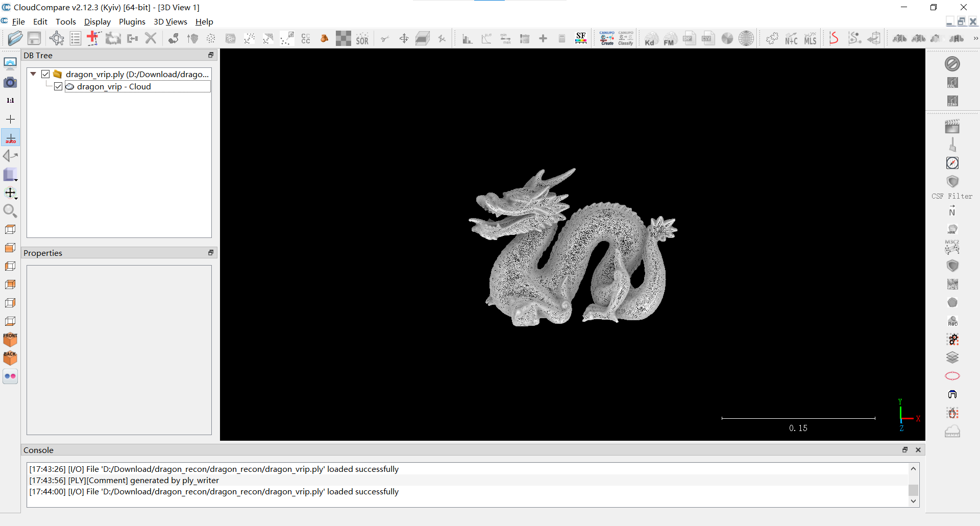Click the magnifier zoom icon
The image size is (980, 526).
click(10, 211)
